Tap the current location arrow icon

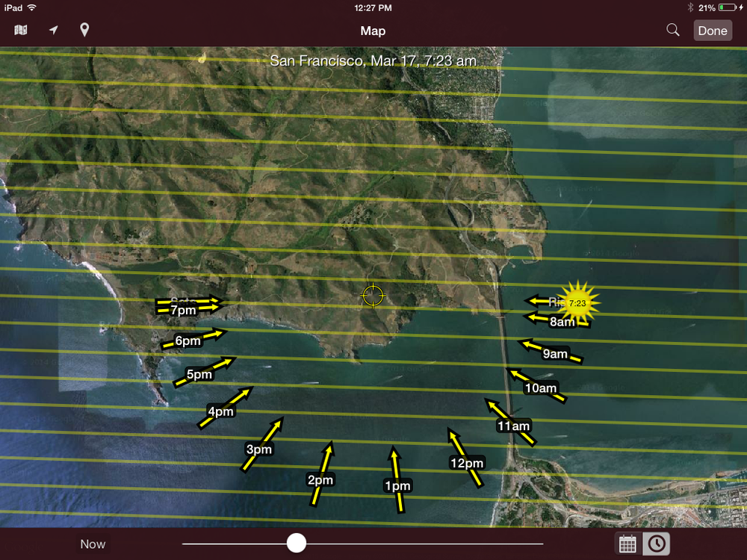coord(53,30)
